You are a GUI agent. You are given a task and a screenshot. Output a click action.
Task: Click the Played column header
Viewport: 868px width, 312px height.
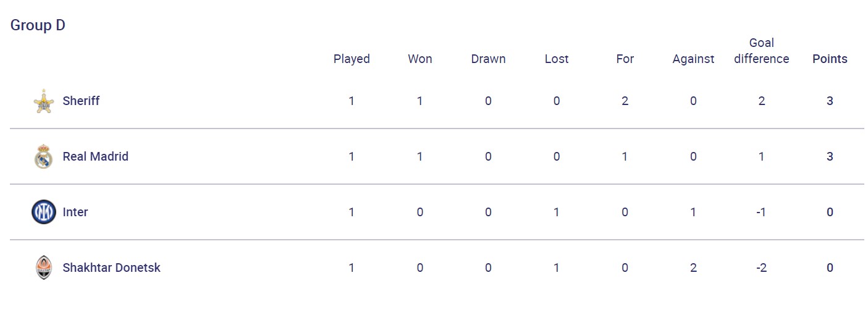pos(352,59)
